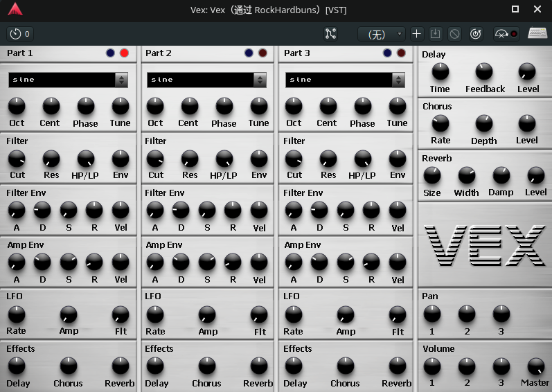Screen dimensions: 552x392
Task: Toggle the red LED on Part 2
Action: point(262,53)
